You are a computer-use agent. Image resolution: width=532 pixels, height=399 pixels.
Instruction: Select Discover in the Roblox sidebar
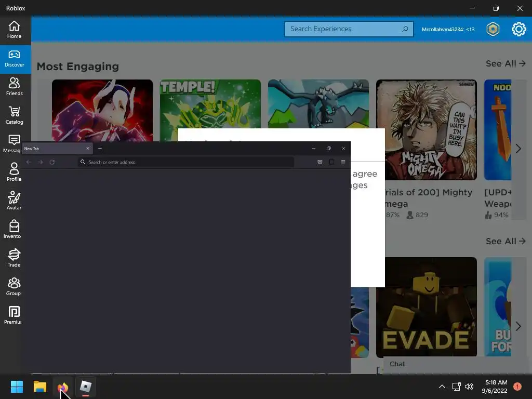point(14,59)
